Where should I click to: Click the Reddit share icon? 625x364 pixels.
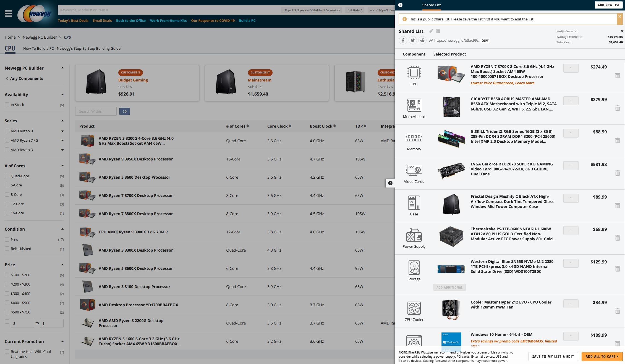(x=422, y=41)
